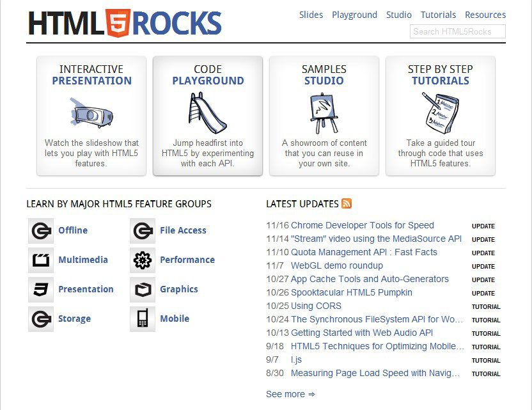The height and width of the screenshot is (410, 532).
Task: Click the notepad illustration for Tutorials
Action: point(441,113)
